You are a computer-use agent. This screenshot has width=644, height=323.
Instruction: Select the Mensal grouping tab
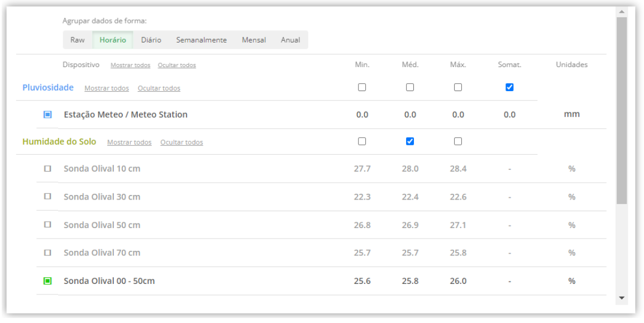(254, 40)
